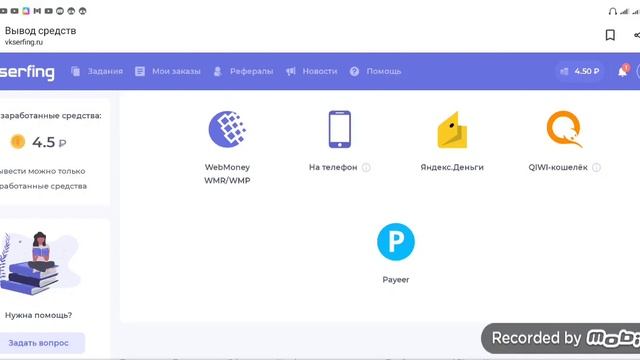Click the 4.50 ₽ balance button

[580, 71]
